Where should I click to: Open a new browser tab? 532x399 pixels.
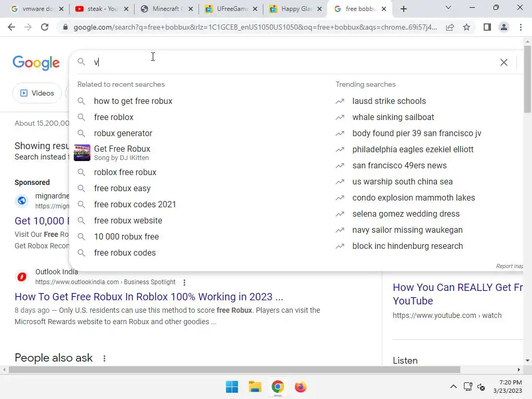(403, 9)
